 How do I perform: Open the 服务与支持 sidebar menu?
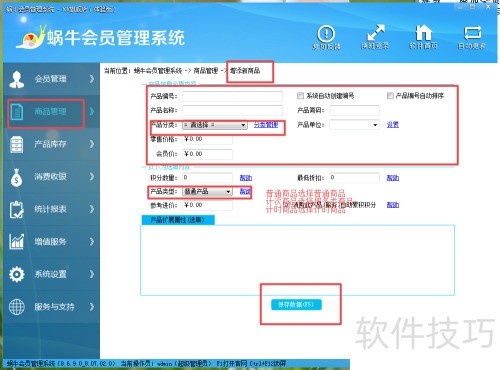click(x=52, y=307)
